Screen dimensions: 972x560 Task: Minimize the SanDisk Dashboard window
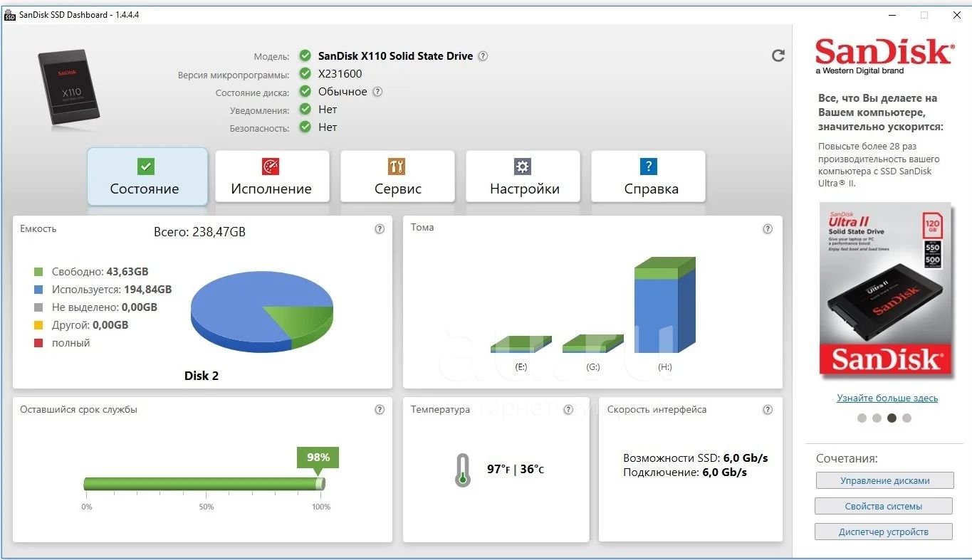pyautogui.click(x=892, y=15)
